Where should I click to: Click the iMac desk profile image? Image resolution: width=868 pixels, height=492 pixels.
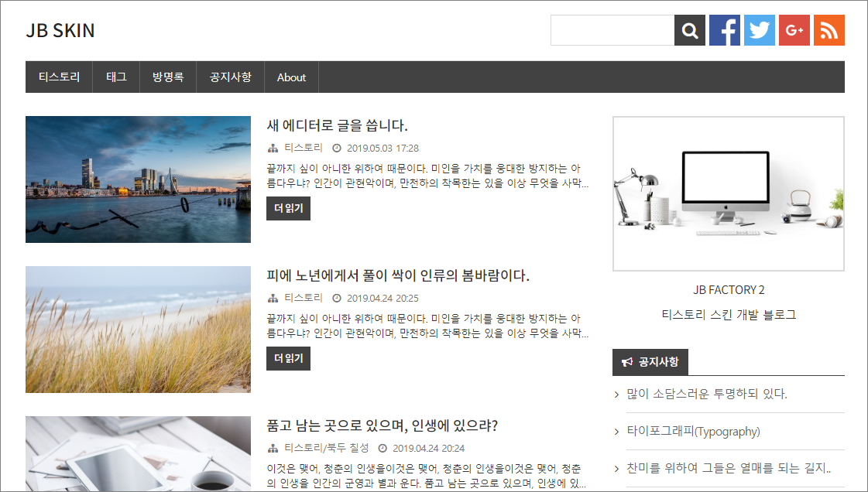[x=729, y=193]
